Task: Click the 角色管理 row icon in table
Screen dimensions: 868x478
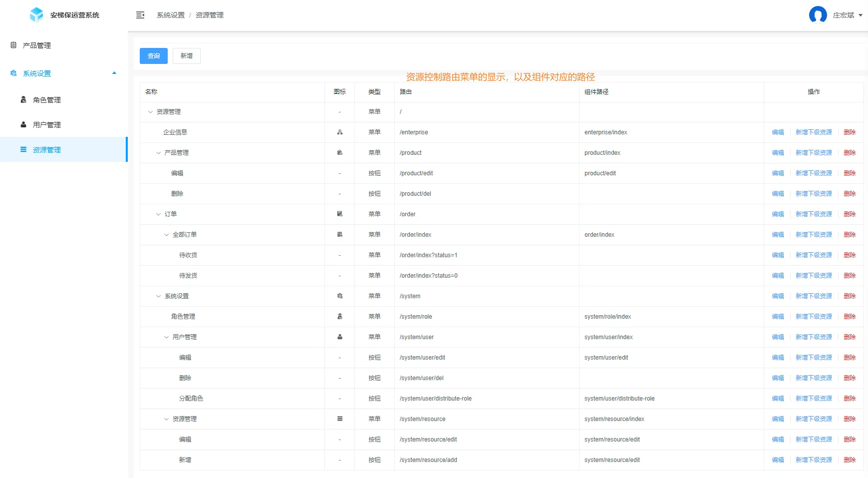Action: [339, 317]
